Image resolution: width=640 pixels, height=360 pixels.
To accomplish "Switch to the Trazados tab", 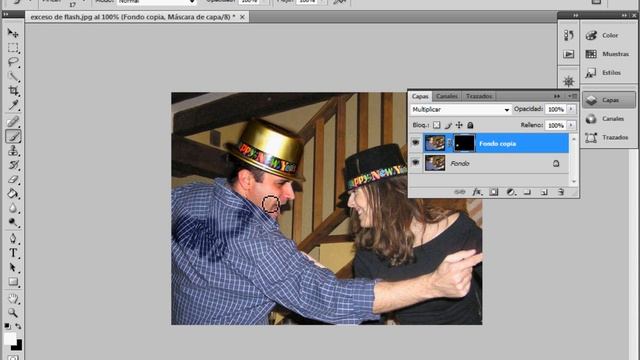I will pos(479,96).
